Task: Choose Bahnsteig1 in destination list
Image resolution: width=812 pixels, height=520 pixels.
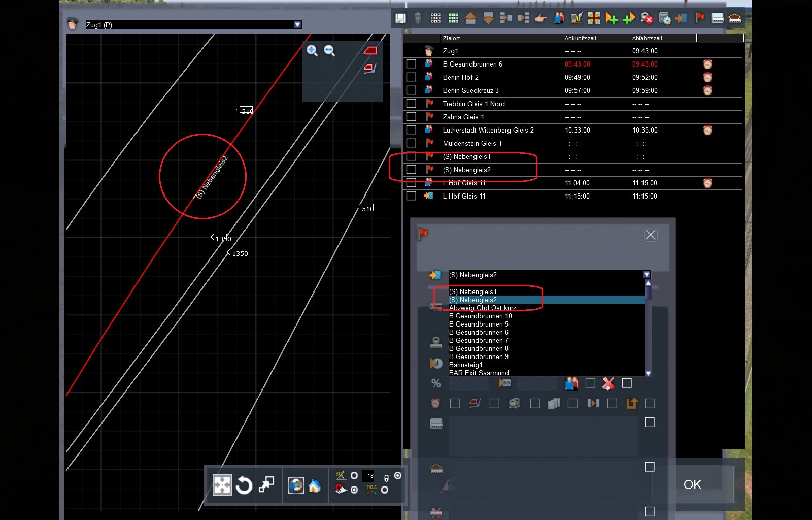Action: [x=466, y=365]
